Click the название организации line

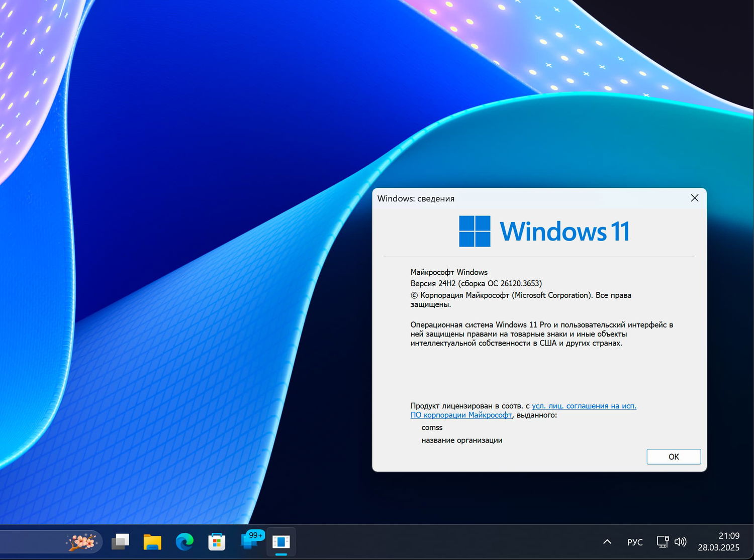coord(461,440)
